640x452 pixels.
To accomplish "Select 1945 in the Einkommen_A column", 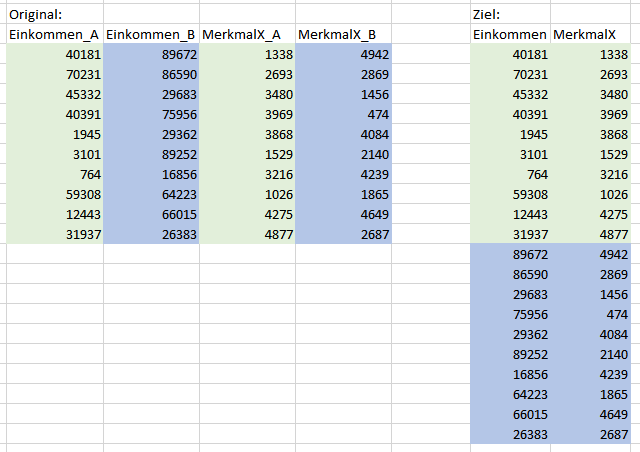I will (x=55, y=134).
